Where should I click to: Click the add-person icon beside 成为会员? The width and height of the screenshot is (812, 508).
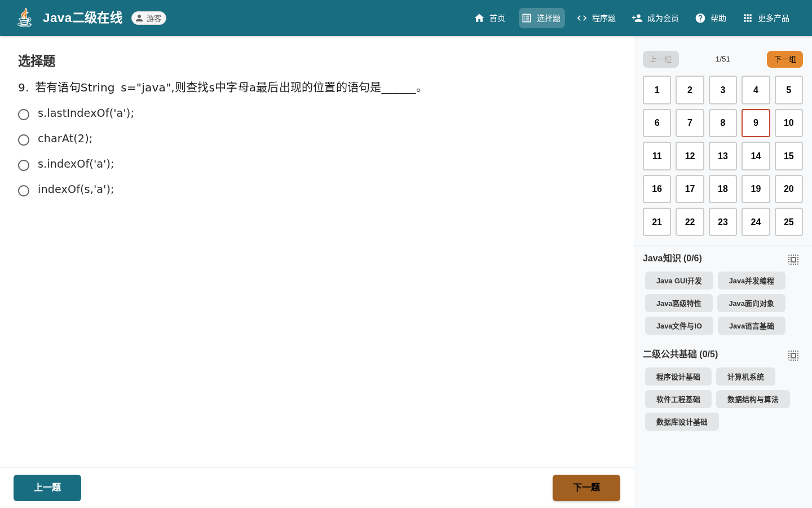(637, 18)
